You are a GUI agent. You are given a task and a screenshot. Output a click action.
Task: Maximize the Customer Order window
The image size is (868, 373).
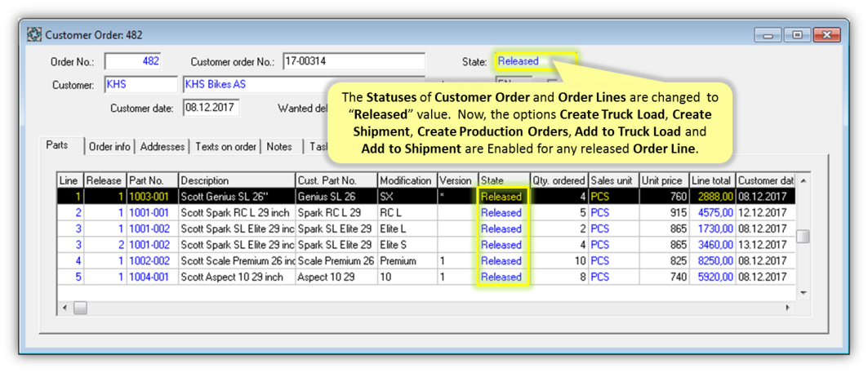click(x=797, y=35)
